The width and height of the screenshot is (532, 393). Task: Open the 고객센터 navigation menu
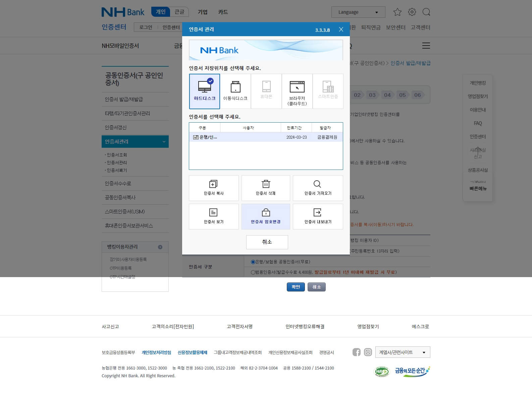(x=420, y=27)
